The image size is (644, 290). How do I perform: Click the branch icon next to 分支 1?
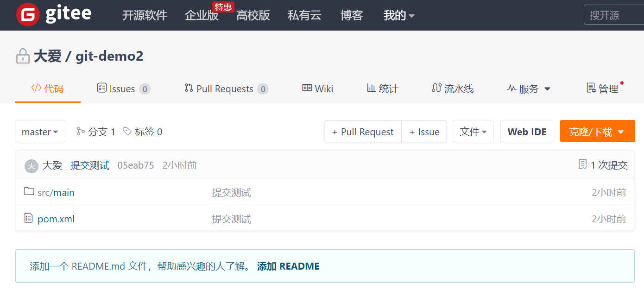click(81, 132)
